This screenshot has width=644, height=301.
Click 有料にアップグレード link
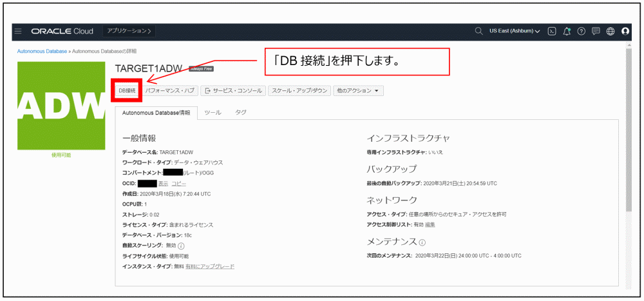pos(210,266)
